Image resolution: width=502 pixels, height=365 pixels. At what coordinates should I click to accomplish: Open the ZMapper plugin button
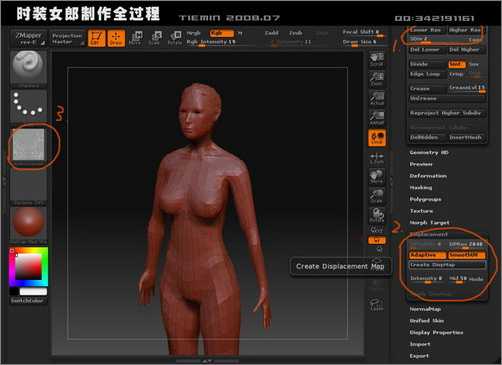29,38
